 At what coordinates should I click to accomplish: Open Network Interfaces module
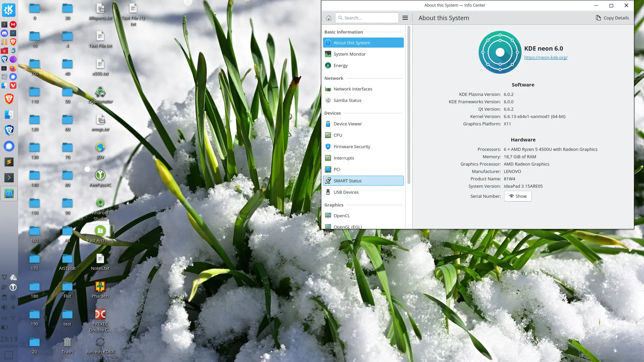tap(363, 89)
